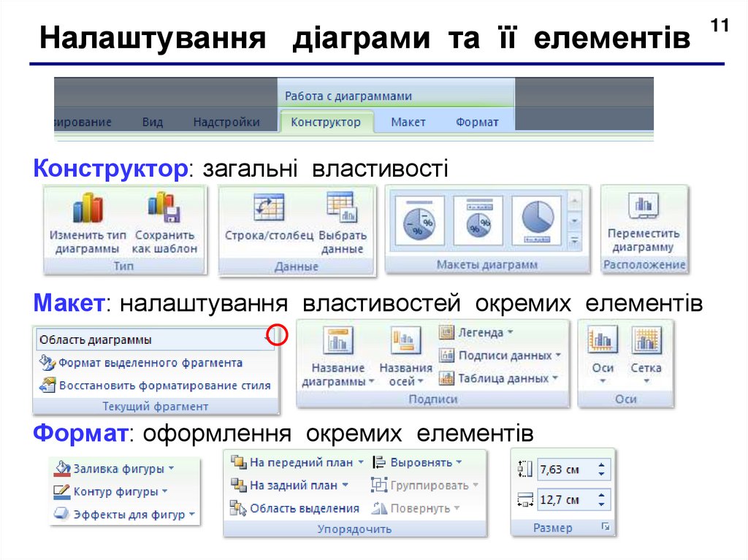
Task: Select the third pie chart layout with legend below
Action: pyautogui.click(x=537, y=220)
